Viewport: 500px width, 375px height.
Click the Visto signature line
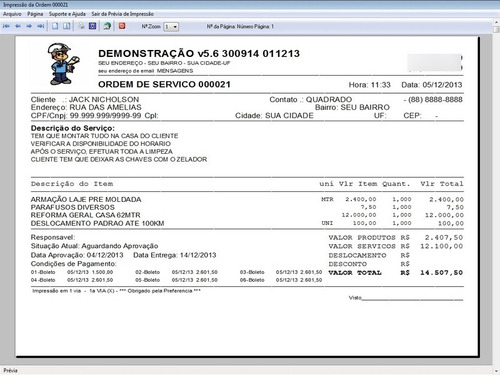pyautogui.click(x=406, y=298)
